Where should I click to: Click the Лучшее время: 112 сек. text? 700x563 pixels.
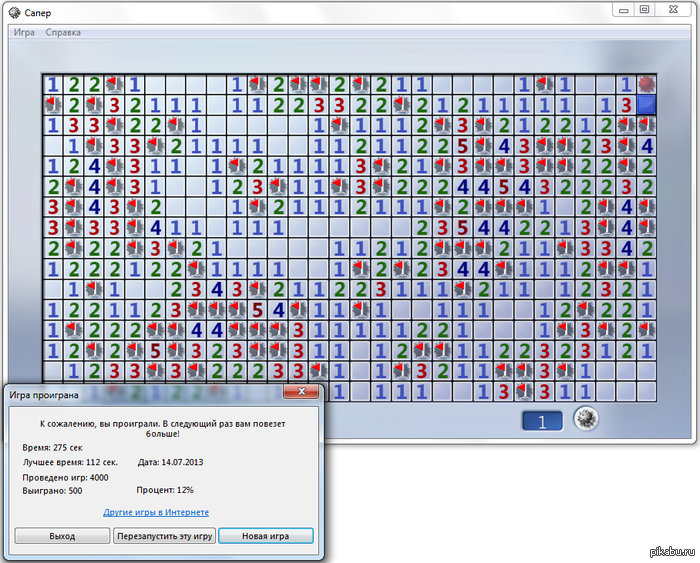point(70,462)
